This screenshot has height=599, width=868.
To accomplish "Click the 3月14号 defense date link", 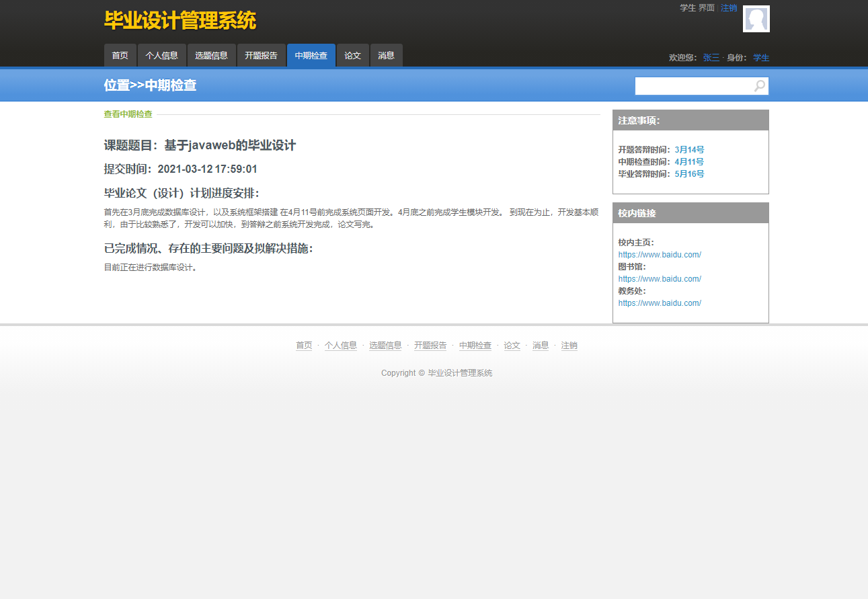I will point(688,149).
